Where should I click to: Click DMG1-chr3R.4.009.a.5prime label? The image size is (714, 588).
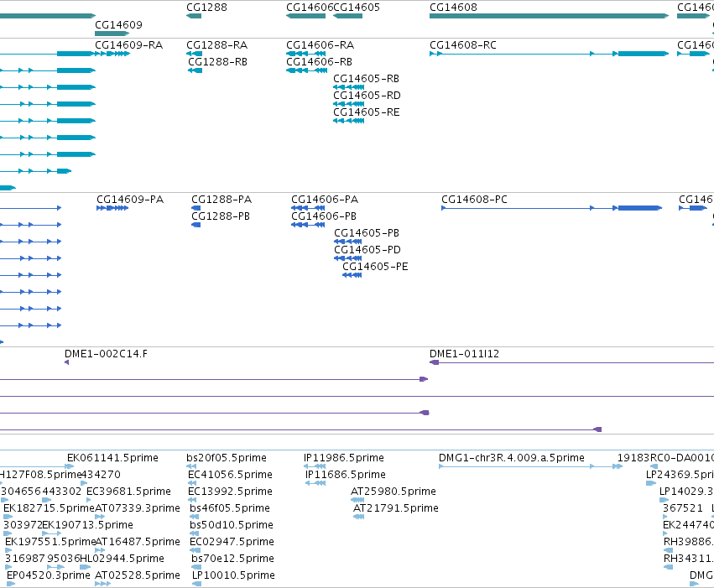coord(512,457)
